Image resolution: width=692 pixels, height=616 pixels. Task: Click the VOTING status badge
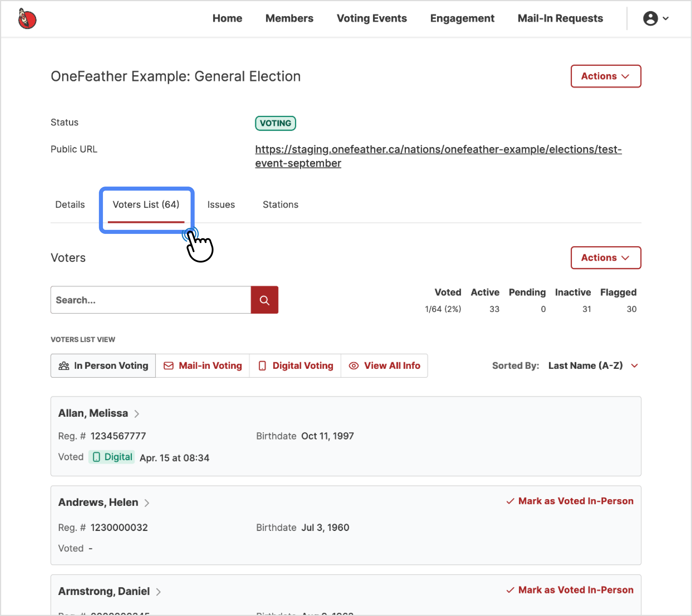point(275,123)
